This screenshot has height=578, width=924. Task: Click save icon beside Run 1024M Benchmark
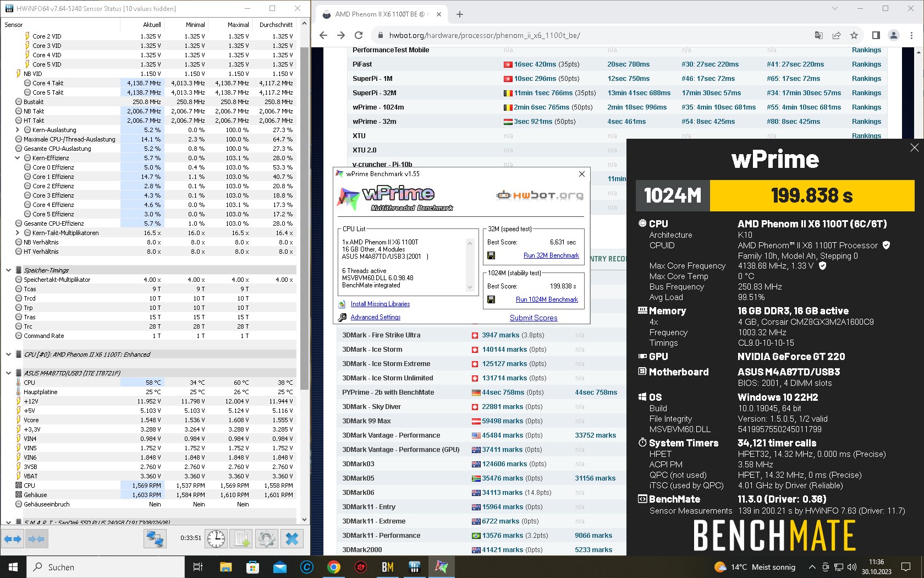[x=491, y=299]
